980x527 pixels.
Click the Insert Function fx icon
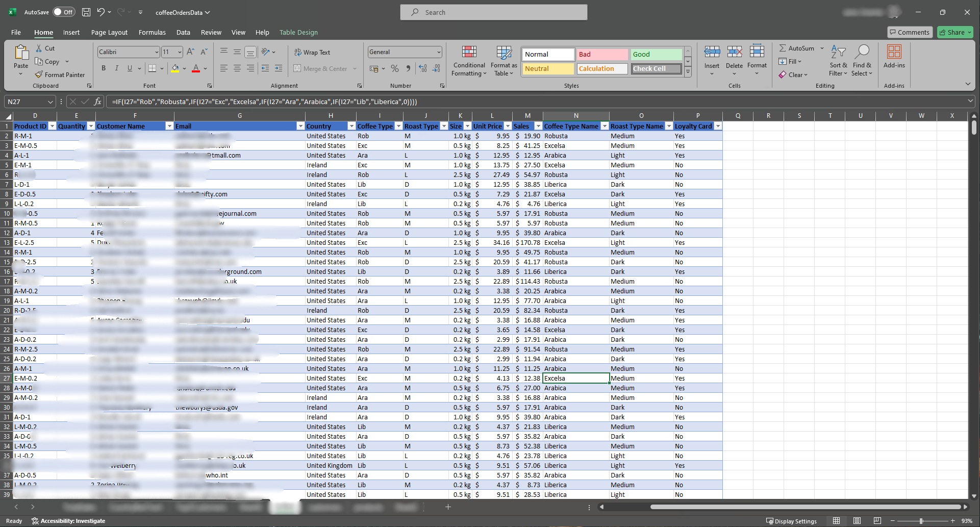(97, 102)
